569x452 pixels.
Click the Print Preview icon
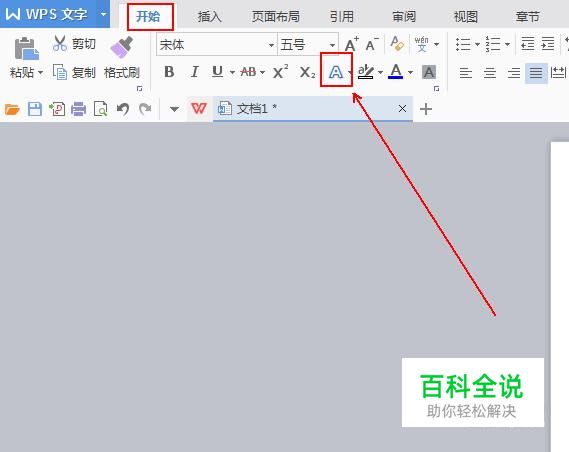click(x=101, y=109)
